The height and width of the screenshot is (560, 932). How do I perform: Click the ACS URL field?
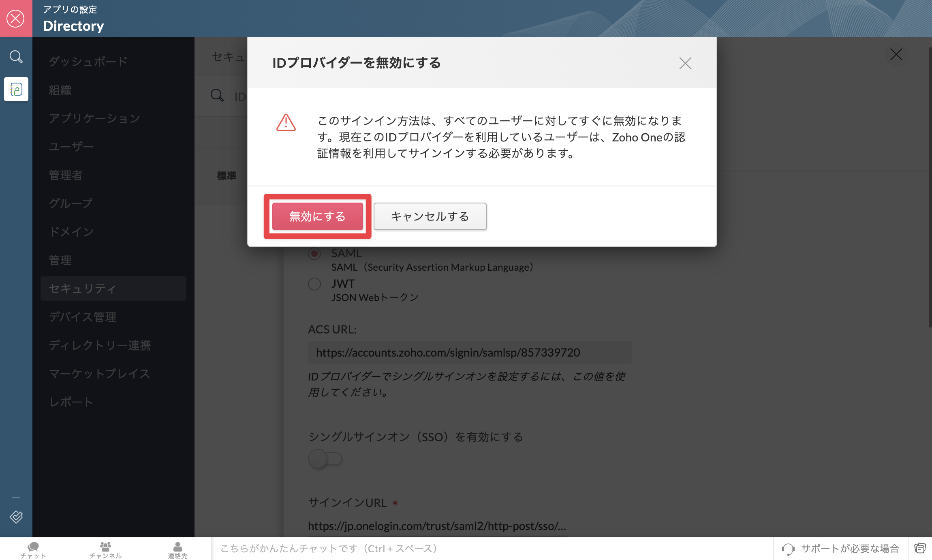(x=470, y=353)
